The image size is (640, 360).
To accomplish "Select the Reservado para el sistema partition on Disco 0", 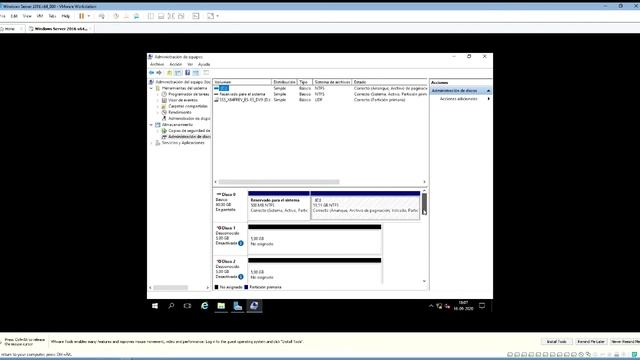I will pyautogui.click(x=279, y=205).
